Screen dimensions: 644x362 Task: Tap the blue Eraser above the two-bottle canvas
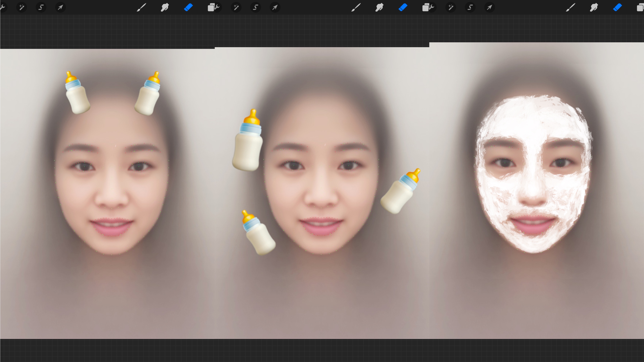(x=188, y=8)
